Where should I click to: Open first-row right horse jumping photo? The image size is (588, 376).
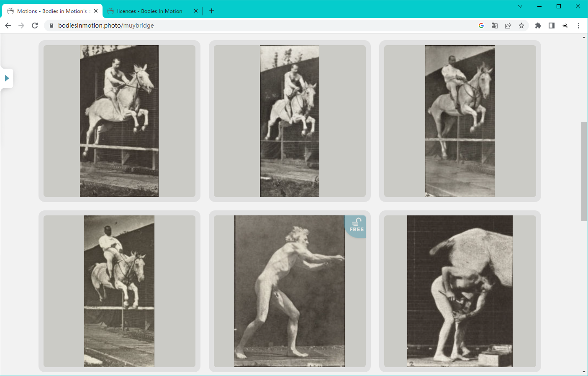tap(460, 121)
